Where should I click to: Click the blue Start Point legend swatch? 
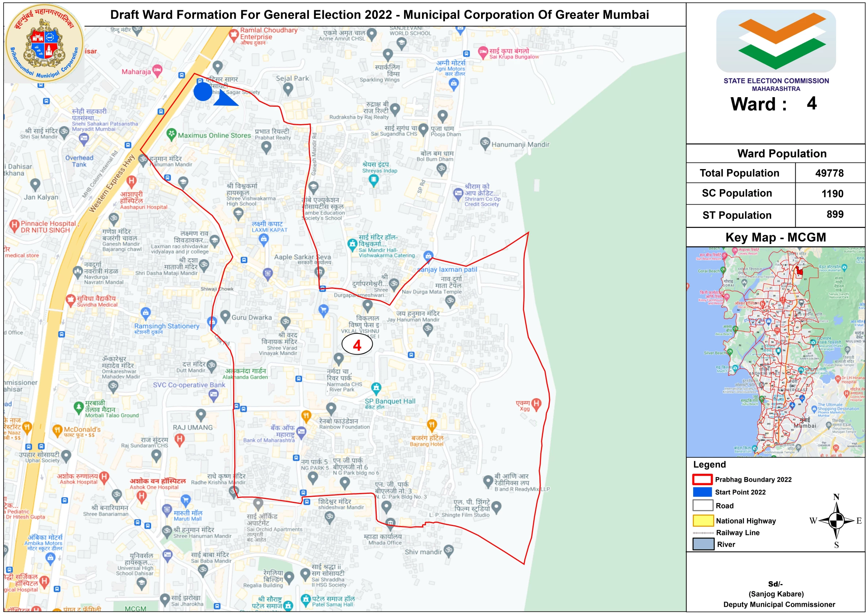pyautogui.click(x=702, y=492)
